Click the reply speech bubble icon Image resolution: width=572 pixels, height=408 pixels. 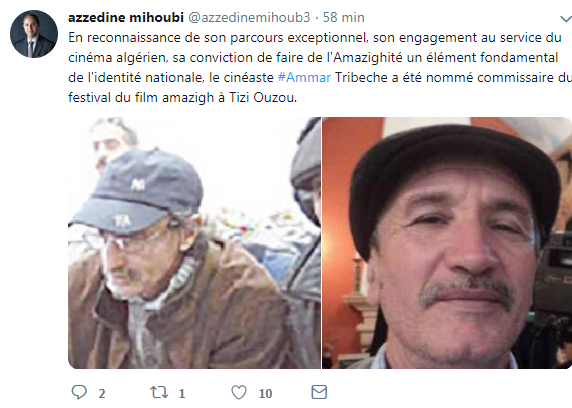(x=79, y=392)
